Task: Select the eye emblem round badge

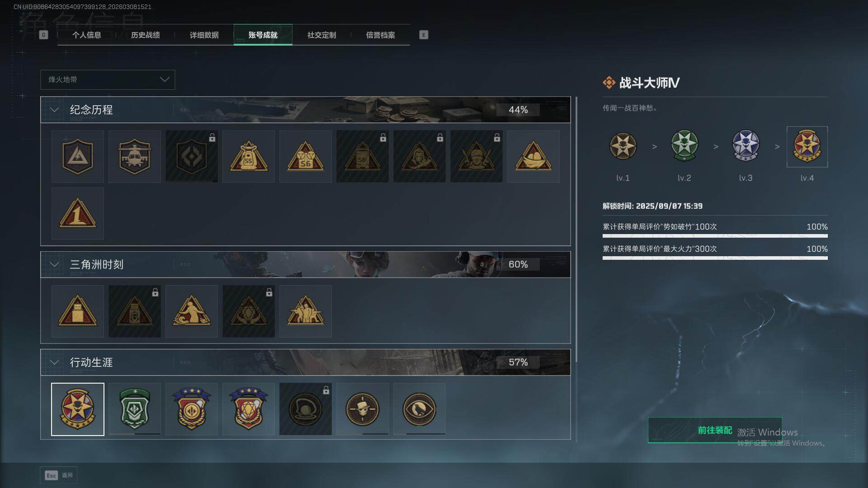Action: pyautogui.click(x=419, y=409)
